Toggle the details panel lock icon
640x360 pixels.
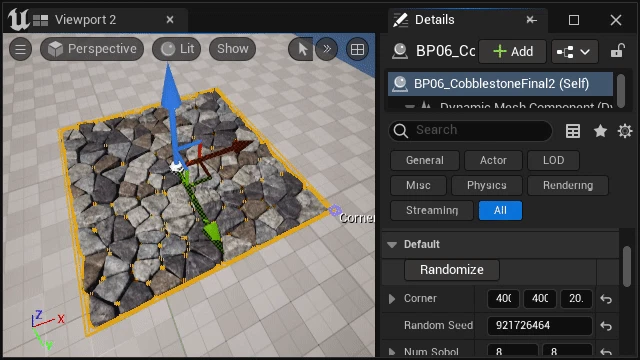(x=618, y=51)
